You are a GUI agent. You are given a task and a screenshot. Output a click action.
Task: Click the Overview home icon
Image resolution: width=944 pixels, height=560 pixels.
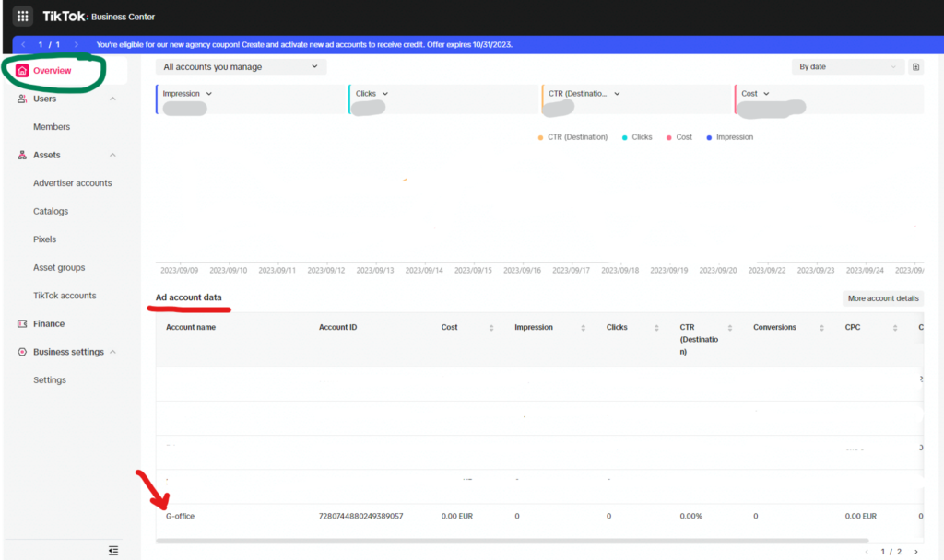(22, 70)
